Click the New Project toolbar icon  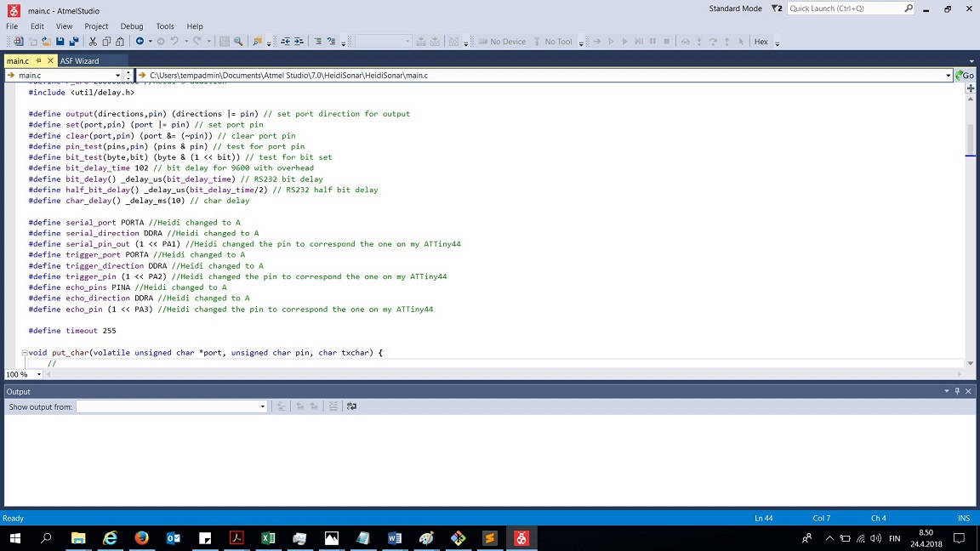click(18, 41)
